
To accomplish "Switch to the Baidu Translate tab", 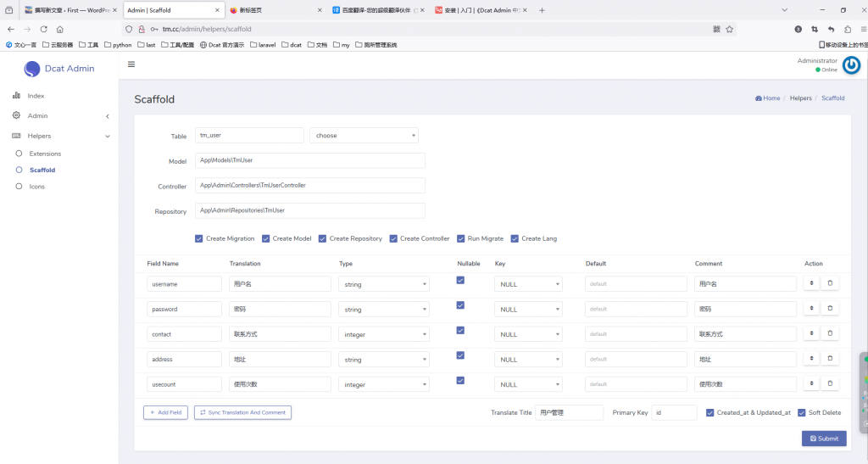I will (378, 10).
